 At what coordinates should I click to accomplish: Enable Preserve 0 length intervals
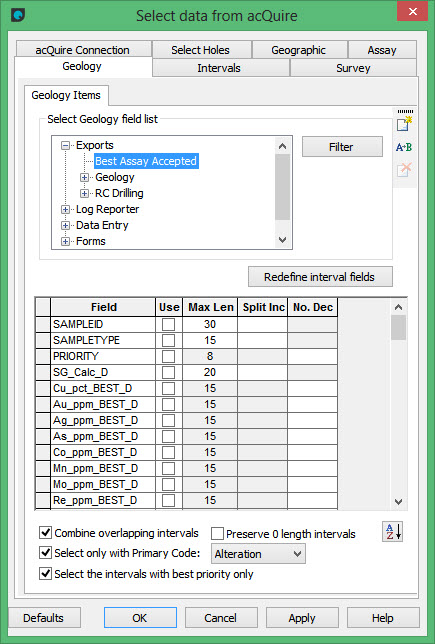point(217,534)
